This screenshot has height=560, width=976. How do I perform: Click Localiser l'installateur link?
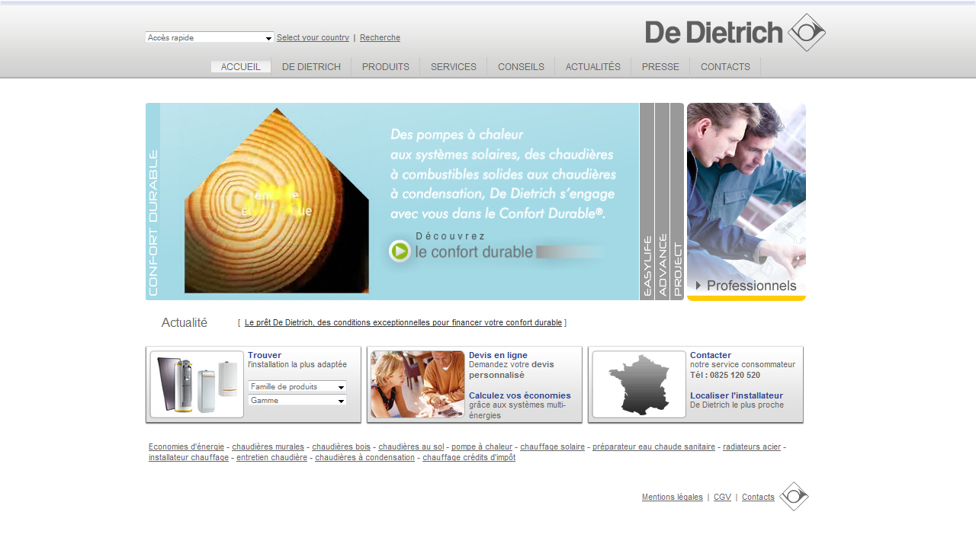(737, 395)
